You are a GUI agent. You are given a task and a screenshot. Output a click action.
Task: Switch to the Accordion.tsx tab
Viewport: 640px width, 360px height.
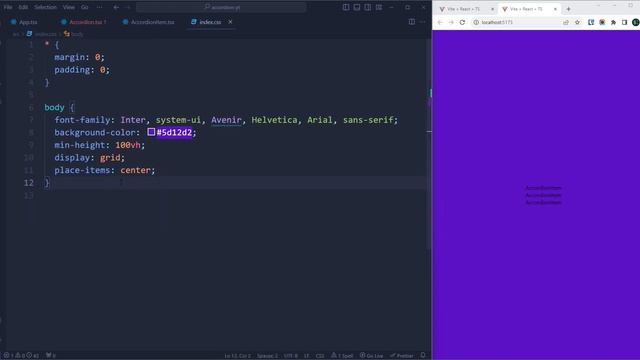coord(84,22)
